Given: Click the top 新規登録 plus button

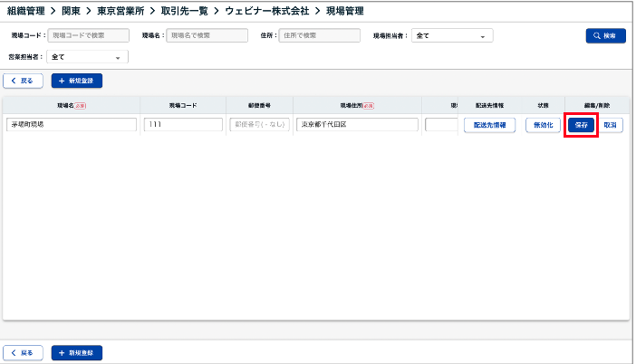Looking at the screenshot, I should (78, 81).
